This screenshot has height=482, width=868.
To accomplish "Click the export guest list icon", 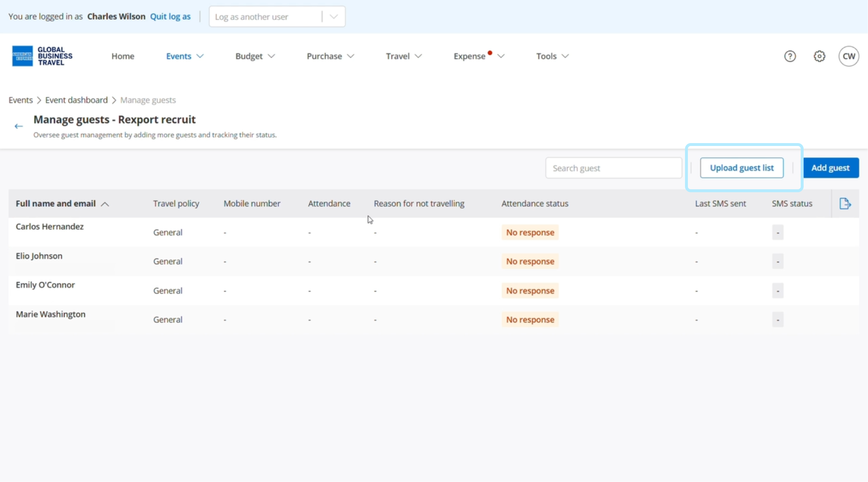I will coord(845,204).
